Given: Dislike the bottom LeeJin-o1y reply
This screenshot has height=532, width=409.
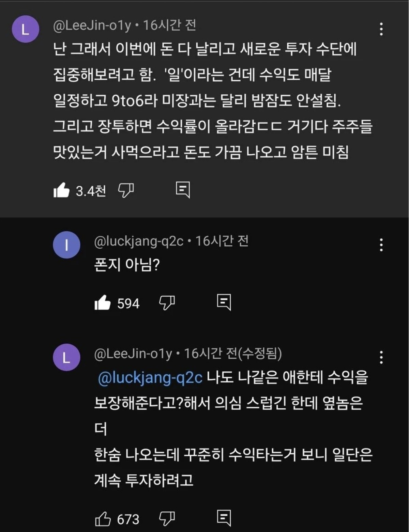Looking at the screenshot, I should [167, 518].
